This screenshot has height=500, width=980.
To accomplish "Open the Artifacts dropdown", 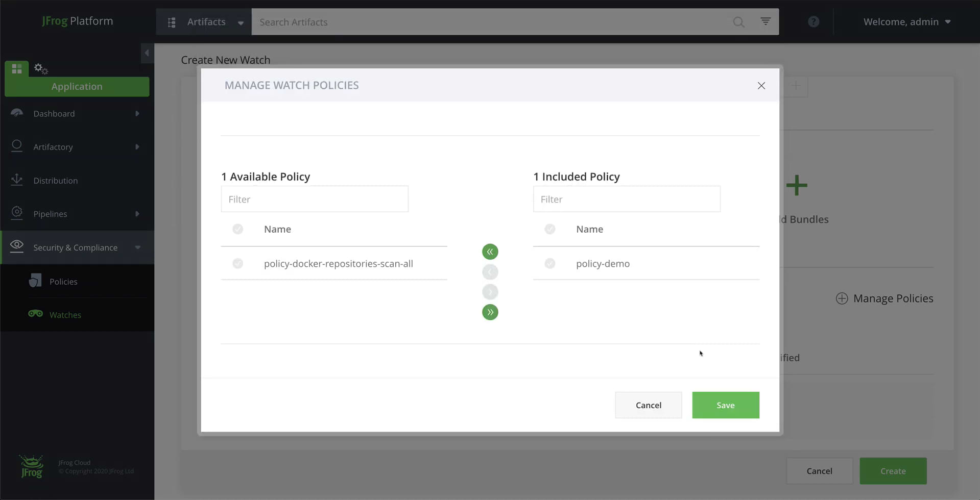I will point(240,22).
